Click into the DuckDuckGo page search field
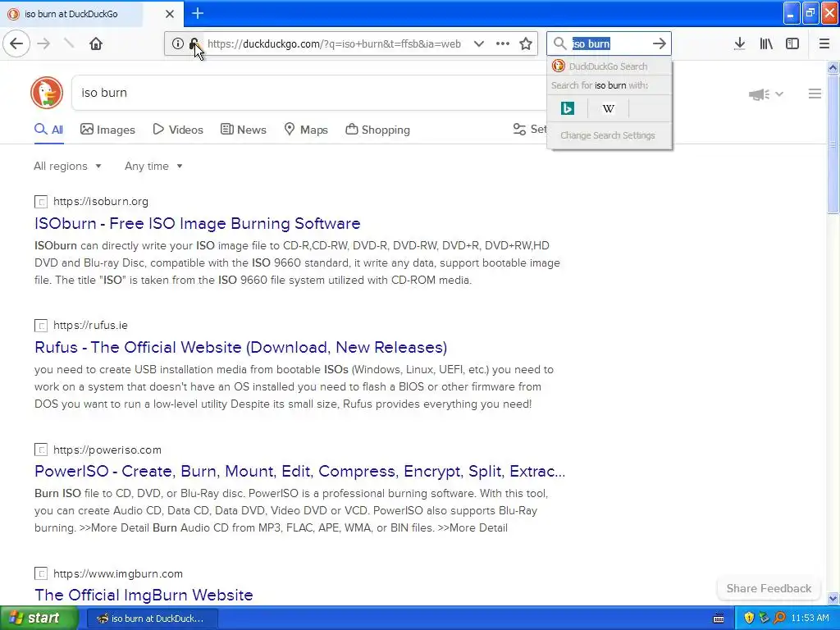840x630 pixels. pos(311,93)
